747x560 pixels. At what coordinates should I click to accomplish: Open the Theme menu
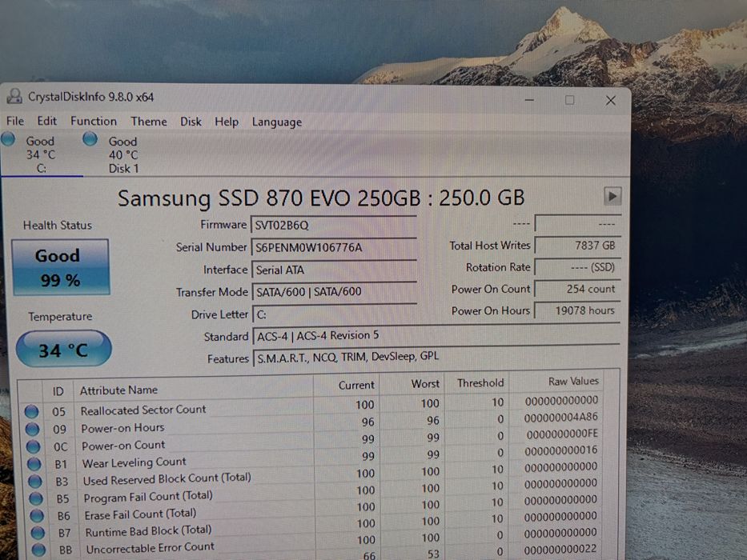pos(149,122)
